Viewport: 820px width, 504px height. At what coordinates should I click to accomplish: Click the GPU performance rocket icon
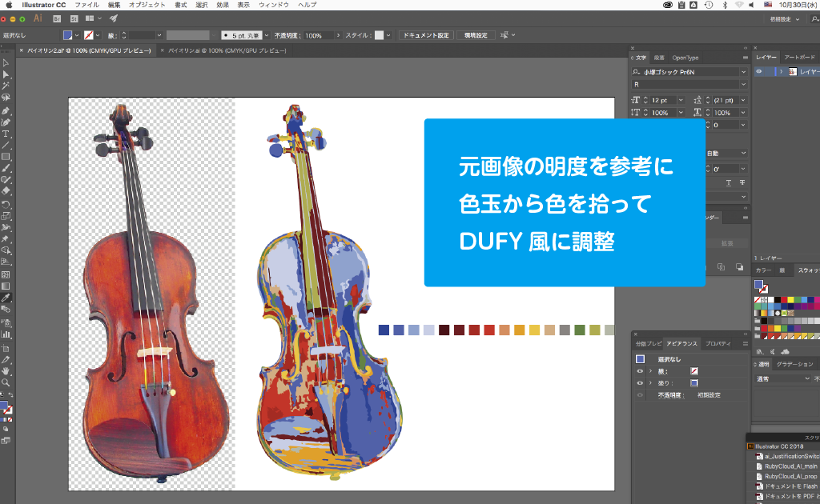coord(114,18)
